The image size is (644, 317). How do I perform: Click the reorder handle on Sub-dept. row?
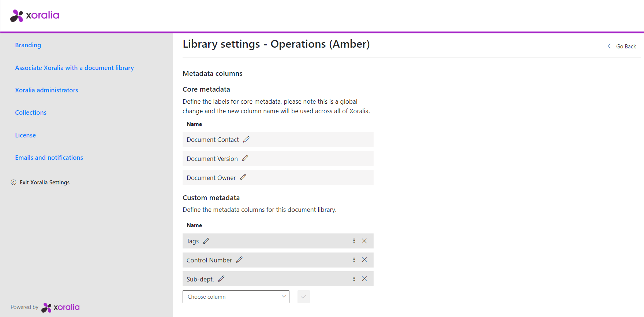354,279
